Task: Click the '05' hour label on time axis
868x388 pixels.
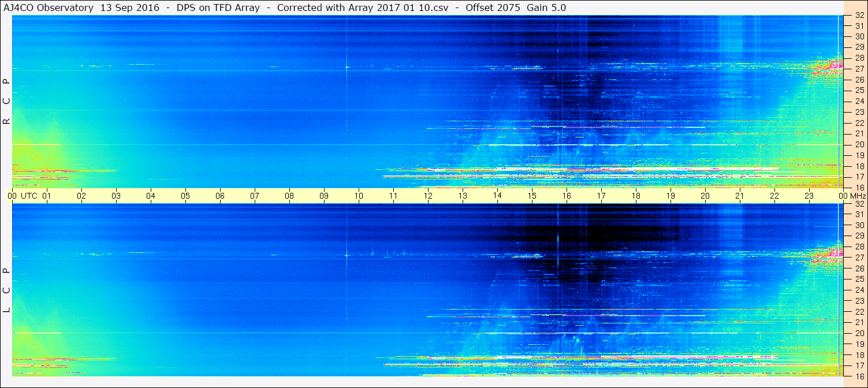Action: (185, 196)
